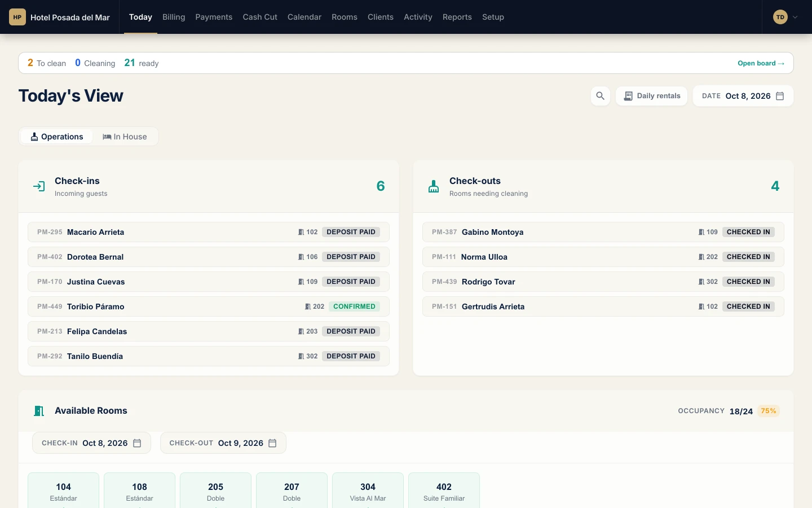
Task: Click the CHECKED IN badge for Gertrudis Arrieta
Action: [x=748, y=306]
